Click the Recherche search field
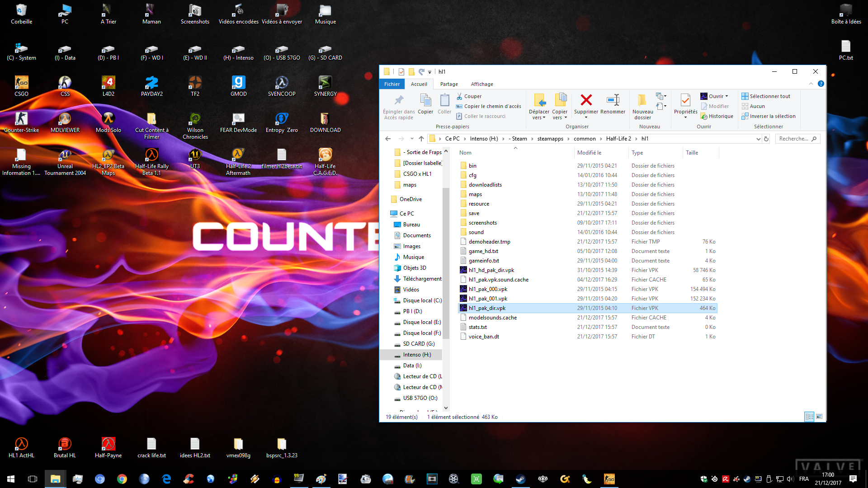 point(794,139)
